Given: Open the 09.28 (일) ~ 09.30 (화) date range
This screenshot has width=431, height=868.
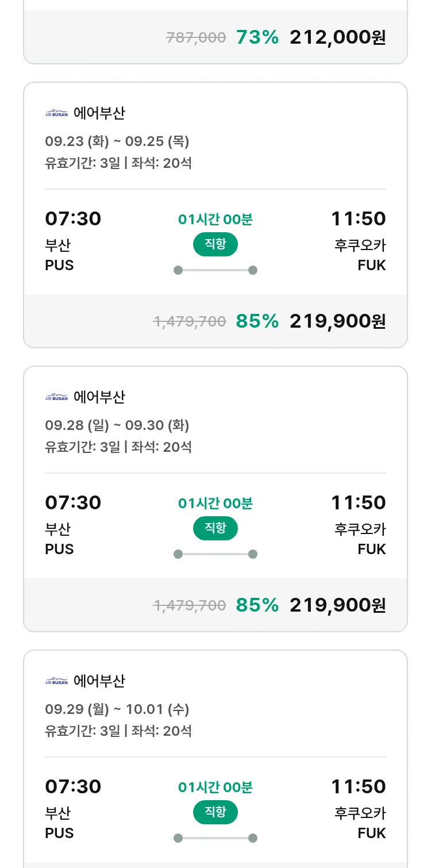Looking at the screenshot, I should pos(117,425).
